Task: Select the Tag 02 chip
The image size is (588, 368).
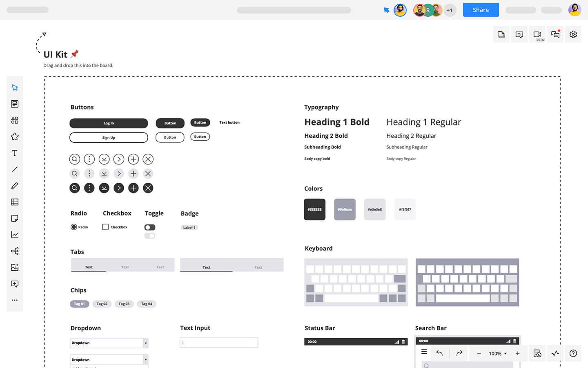Action: 102,304
